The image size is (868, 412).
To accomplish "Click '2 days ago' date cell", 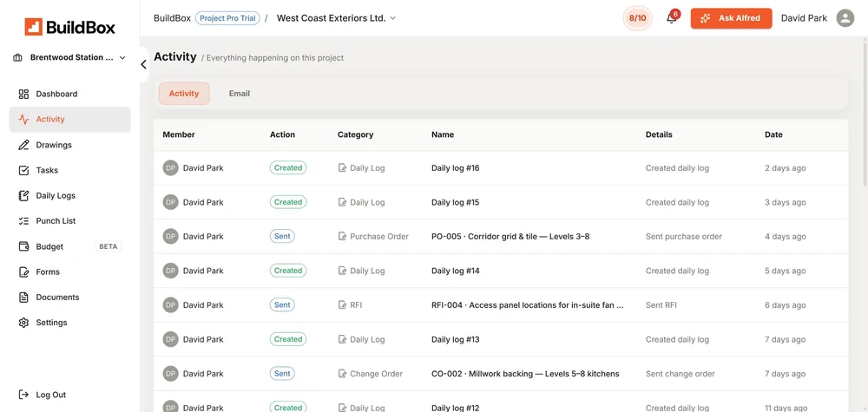I will (x=785, y=168).
